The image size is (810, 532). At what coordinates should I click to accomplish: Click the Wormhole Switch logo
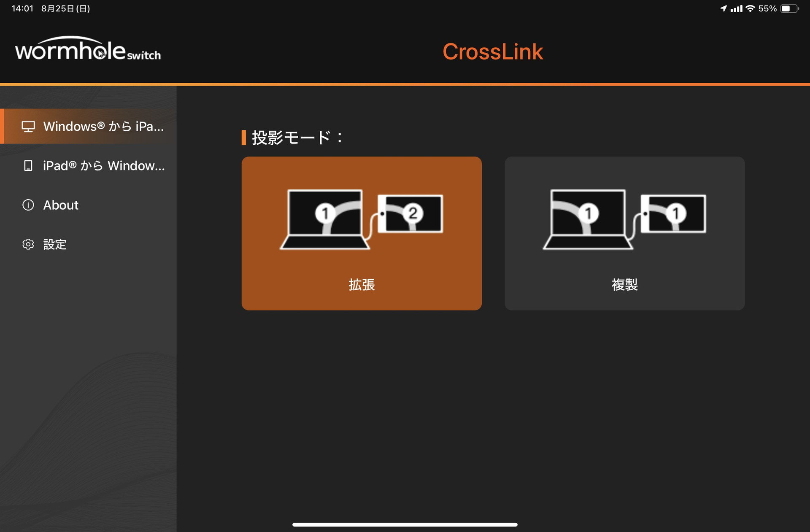(88, 51)
